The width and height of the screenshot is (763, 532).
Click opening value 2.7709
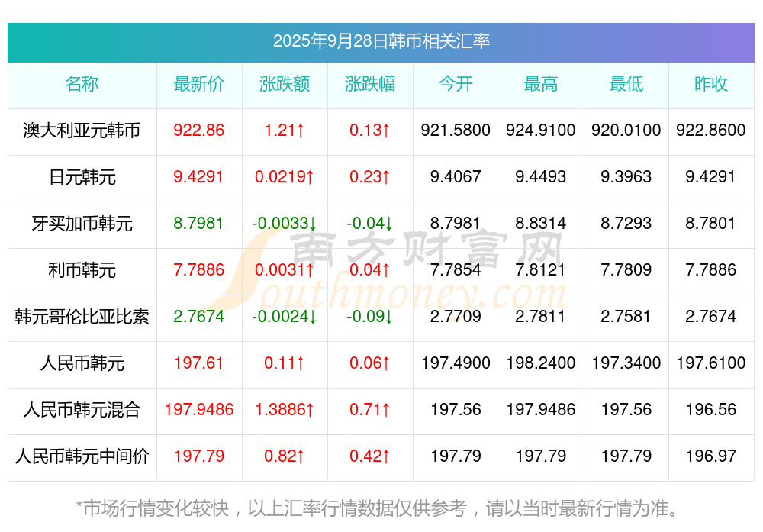[x=456, y=317]
